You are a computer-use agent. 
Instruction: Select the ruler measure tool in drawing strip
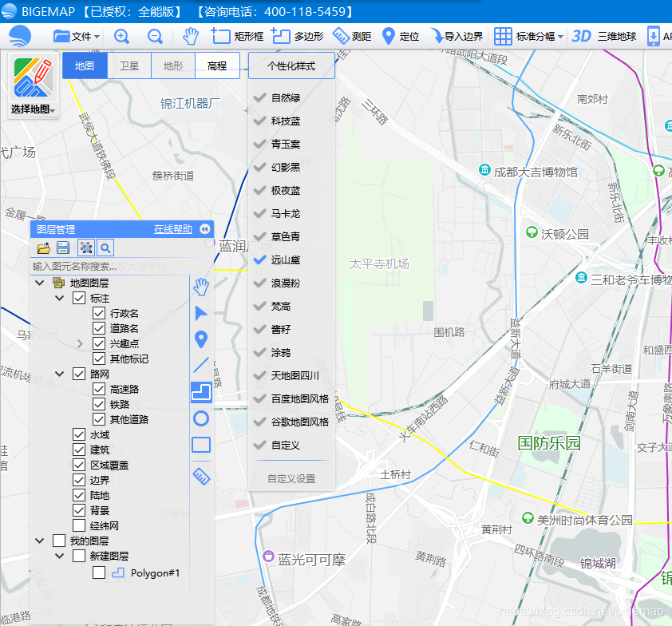pos(201,476)
